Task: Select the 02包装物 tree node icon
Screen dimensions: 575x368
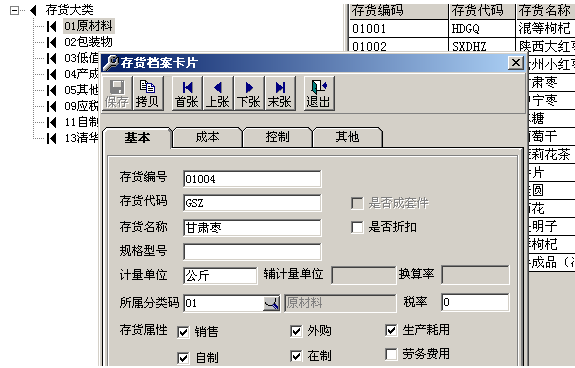Action: [x=52, y=42]
